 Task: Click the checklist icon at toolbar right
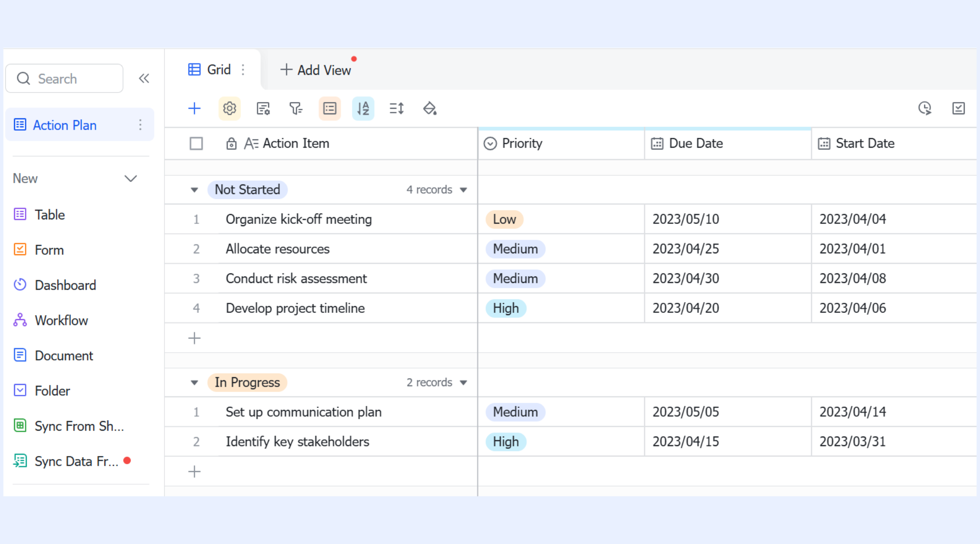click(x=958, y=108)
